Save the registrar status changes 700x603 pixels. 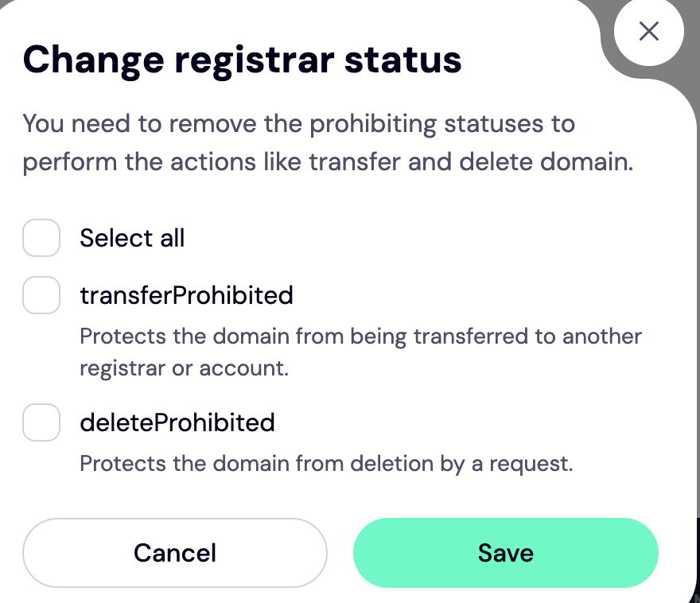coord(505,553)
